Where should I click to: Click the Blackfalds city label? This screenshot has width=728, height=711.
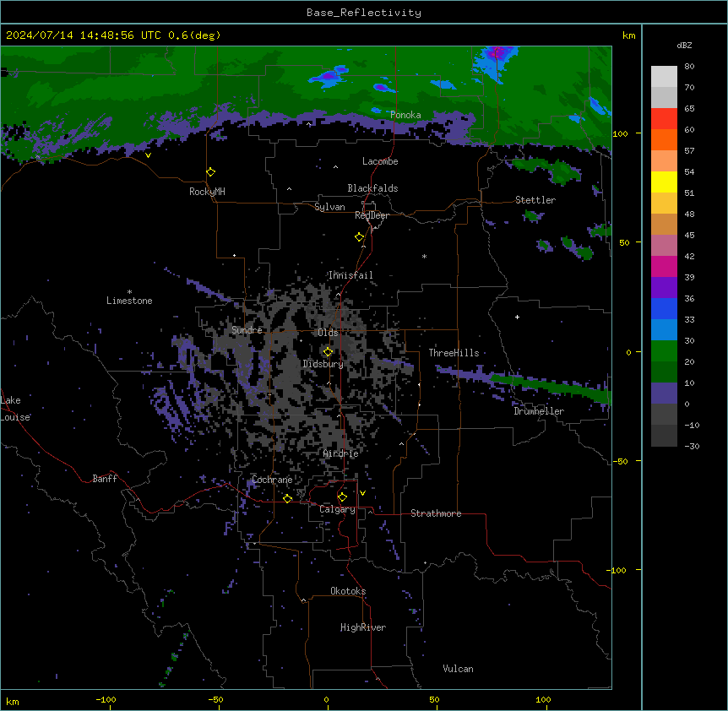click(372, 188)
